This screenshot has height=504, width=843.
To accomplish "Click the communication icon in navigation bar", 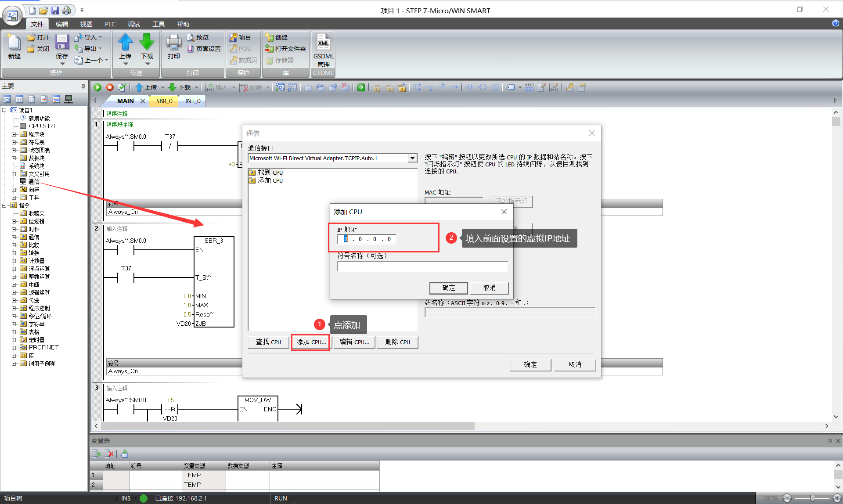I will [x=68, y=99].
